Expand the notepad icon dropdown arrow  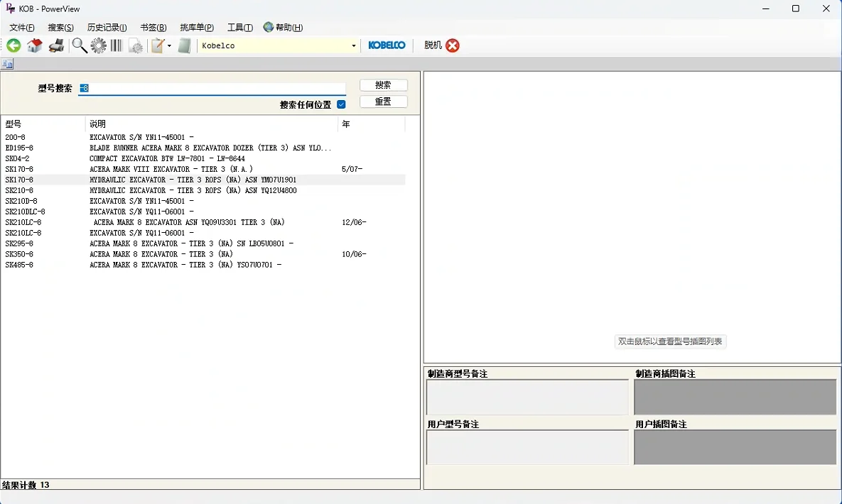point(169,45)
